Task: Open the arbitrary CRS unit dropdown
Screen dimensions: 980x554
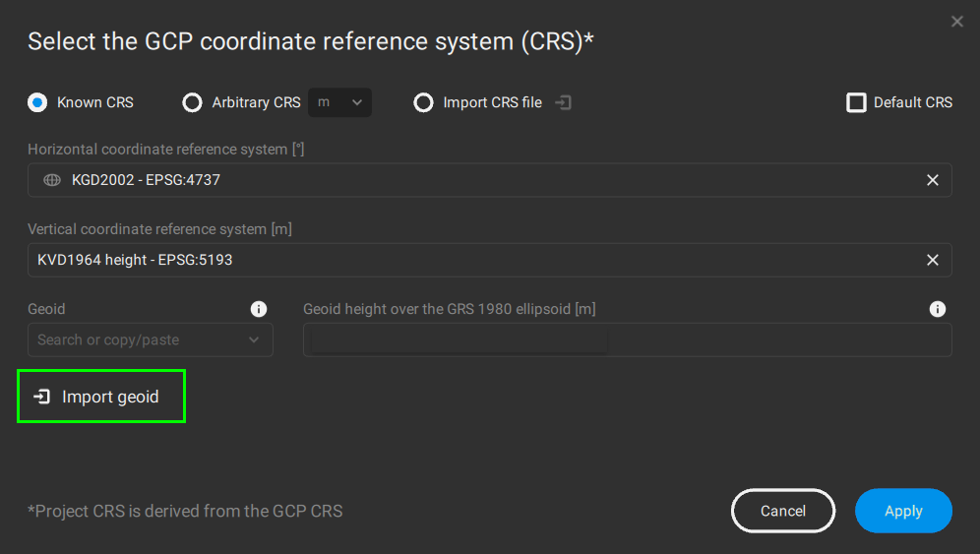Action: [340, 102]
